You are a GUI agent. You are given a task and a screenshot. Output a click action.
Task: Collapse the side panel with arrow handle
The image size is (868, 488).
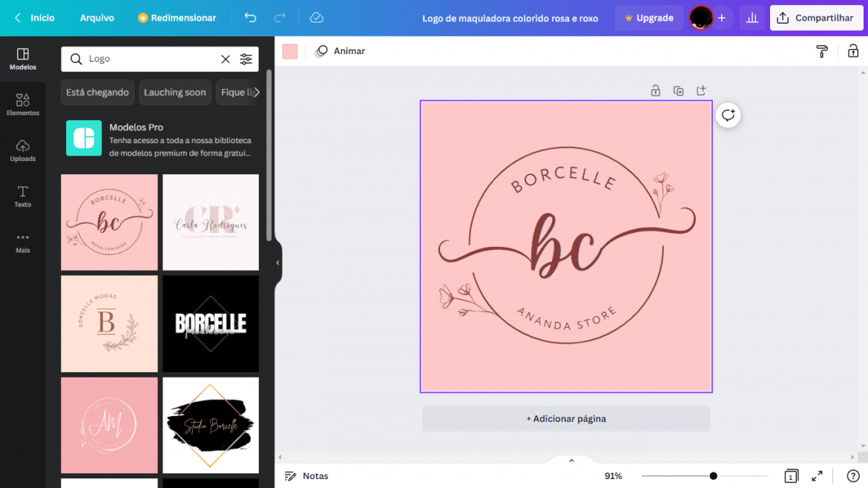point(278,263)
